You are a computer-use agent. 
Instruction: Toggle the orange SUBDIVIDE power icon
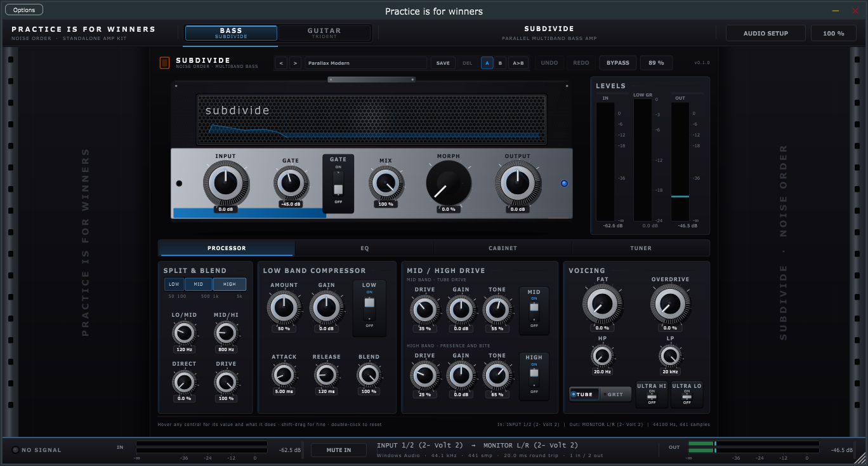tap(164, 63)
